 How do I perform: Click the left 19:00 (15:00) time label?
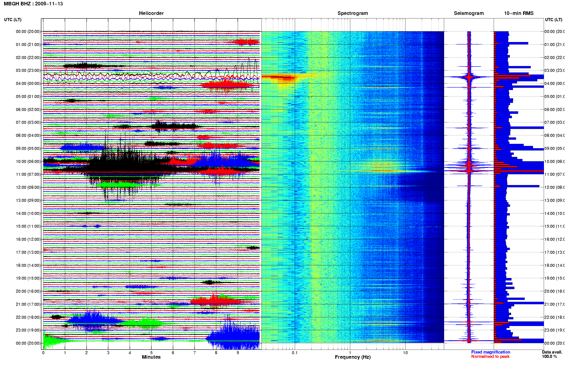click(28, 278)
